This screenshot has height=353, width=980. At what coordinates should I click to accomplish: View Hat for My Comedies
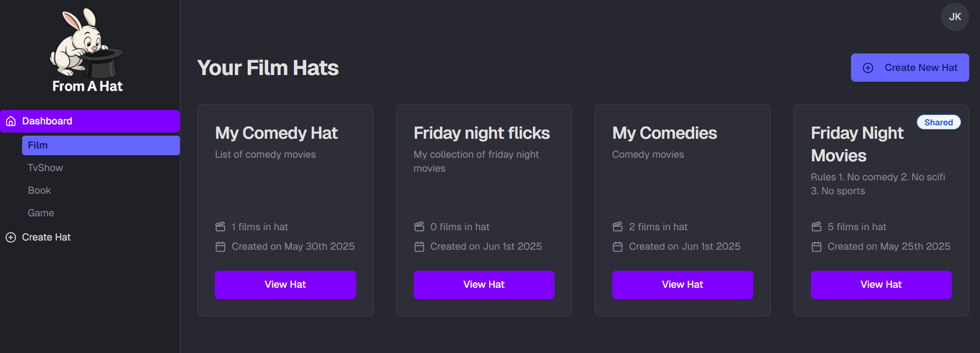(x=682, y=285)
